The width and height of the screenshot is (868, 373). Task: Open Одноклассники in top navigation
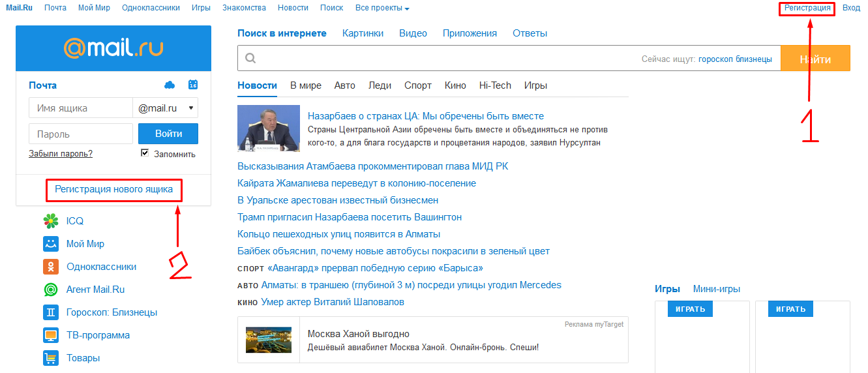[x=151, y=8]
